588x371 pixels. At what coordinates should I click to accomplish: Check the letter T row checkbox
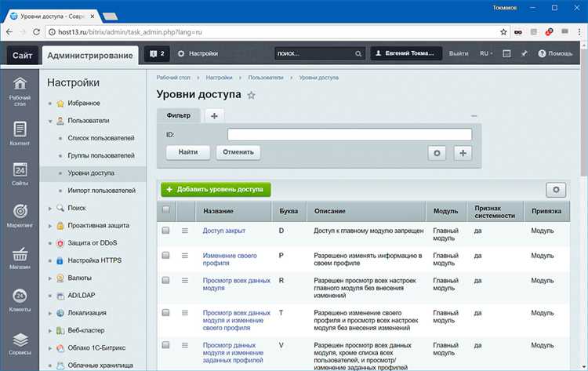click(165, 312)
